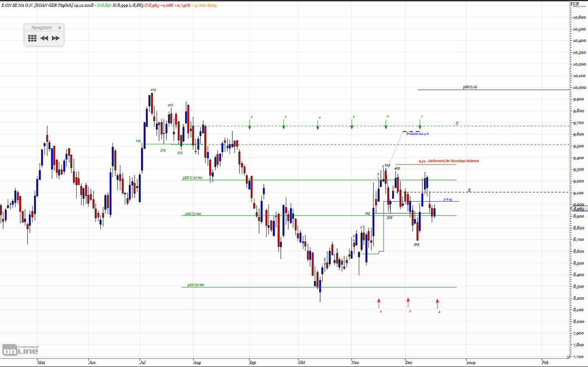Click the high value H:8,999
The image size is (588, 367).
tap(120, 5)
